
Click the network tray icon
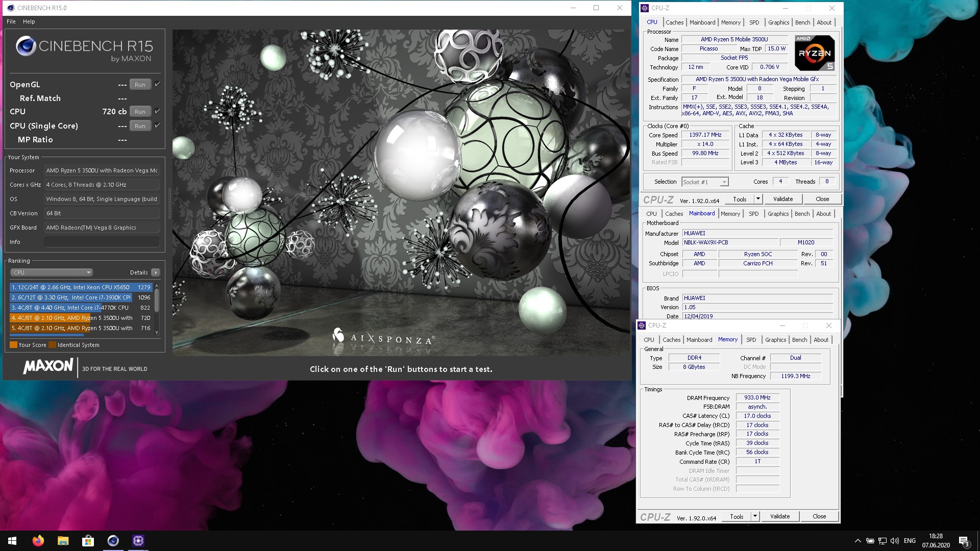click(x=883, y=541)
